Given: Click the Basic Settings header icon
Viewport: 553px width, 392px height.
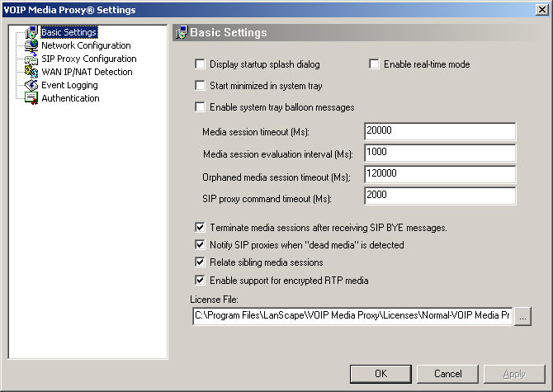Looking at the screenshot, I should pos(182,32).
